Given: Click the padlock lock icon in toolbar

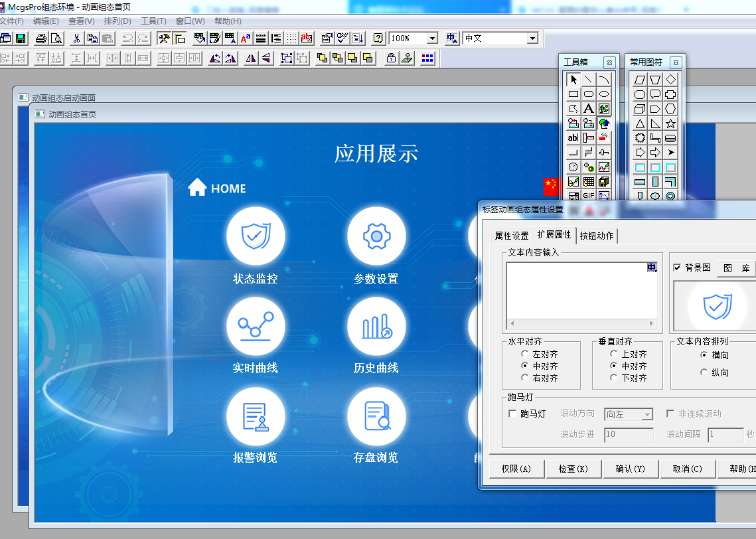Looking at the screenshot, I should tap(391, 58).
